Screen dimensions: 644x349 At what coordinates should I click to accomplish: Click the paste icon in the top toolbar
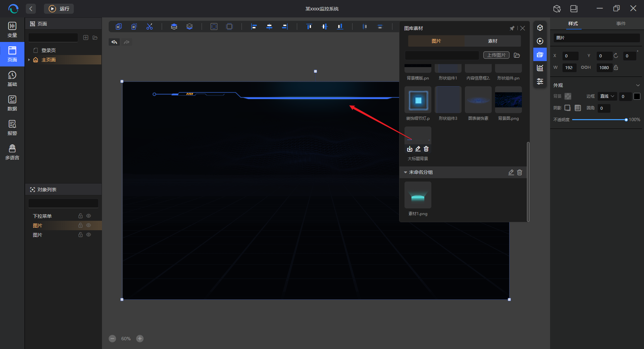click(134, 27)
